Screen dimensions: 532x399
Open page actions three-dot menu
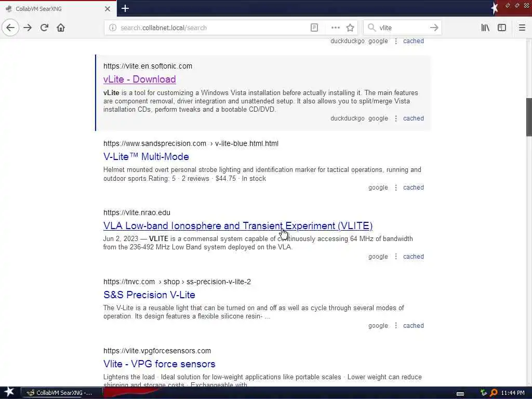(335, 28)
